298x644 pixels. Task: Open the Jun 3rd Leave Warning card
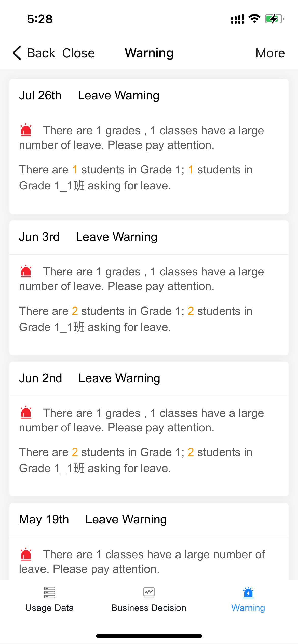coord(149,288)
